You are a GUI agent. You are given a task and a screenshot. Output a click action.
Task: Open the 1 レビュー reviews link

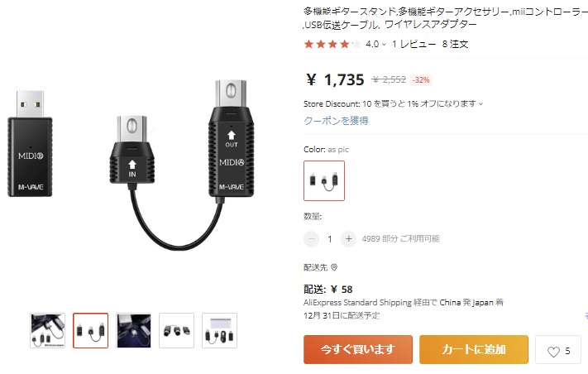tap(414, 44)
